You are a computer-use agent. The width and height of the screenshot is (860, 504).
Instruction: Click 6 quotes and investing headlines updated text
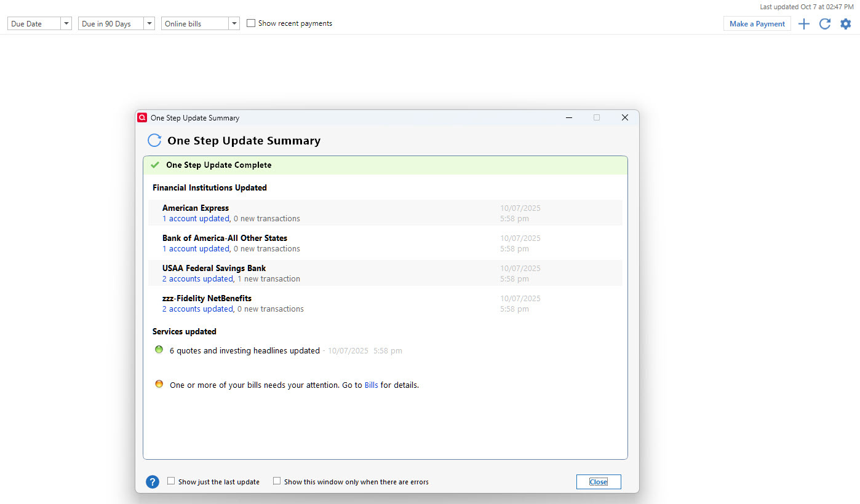point(245,351)
